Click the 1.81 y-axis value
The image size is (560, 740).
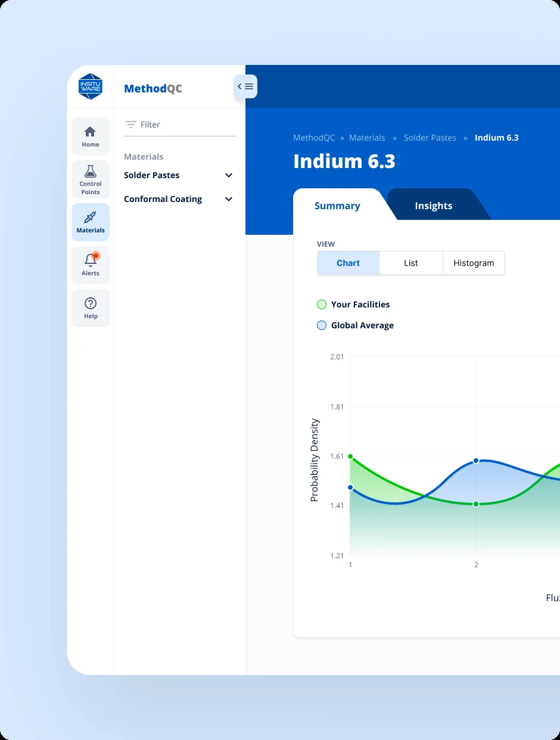pos(337,406)
